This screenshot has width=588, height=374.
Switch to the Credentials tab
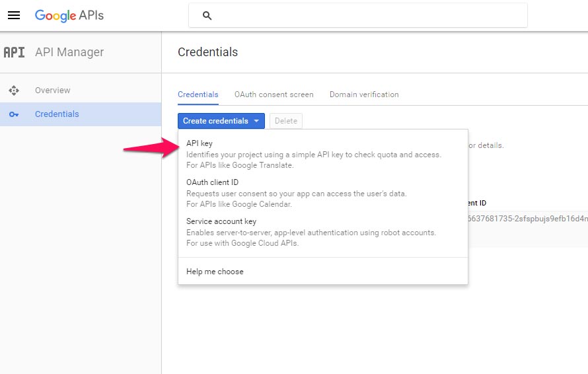[198, 94]
